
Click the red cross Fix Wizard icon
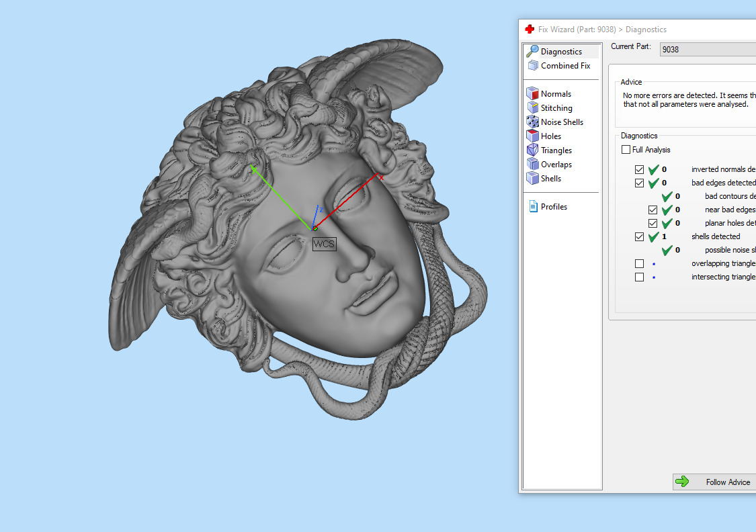[530, 30]
